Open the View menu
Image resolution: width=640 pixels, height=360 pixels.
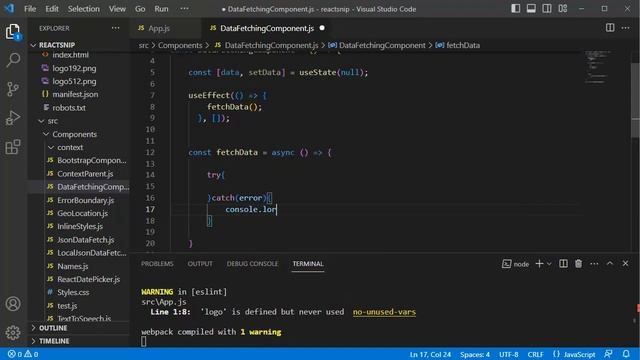[x=117, y=9]
